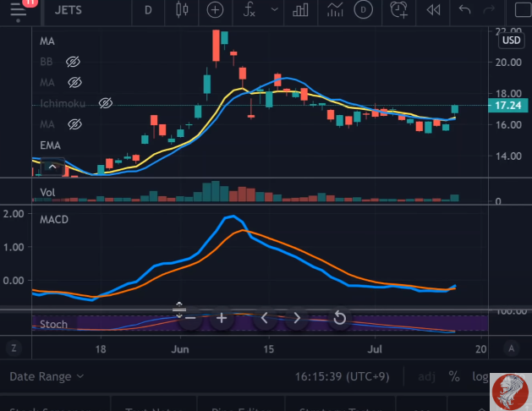
Task: Click the 20.00 price axis label
Action: pos(508,63)
